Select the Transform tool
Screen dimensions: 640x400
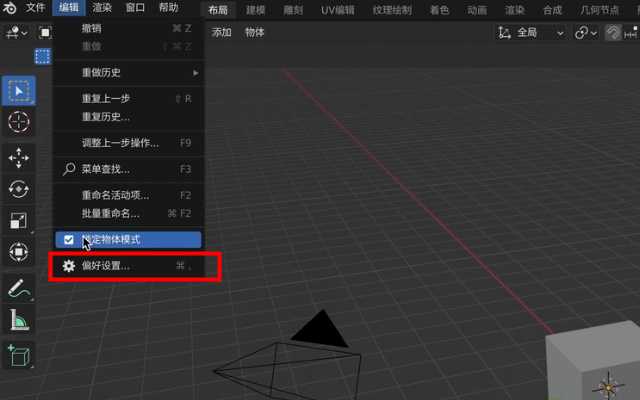pyautogui.click(x=19, y=252)
